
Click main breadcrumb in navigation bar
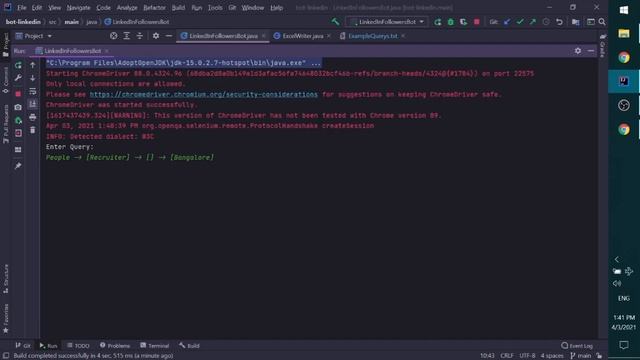[71, 22]
